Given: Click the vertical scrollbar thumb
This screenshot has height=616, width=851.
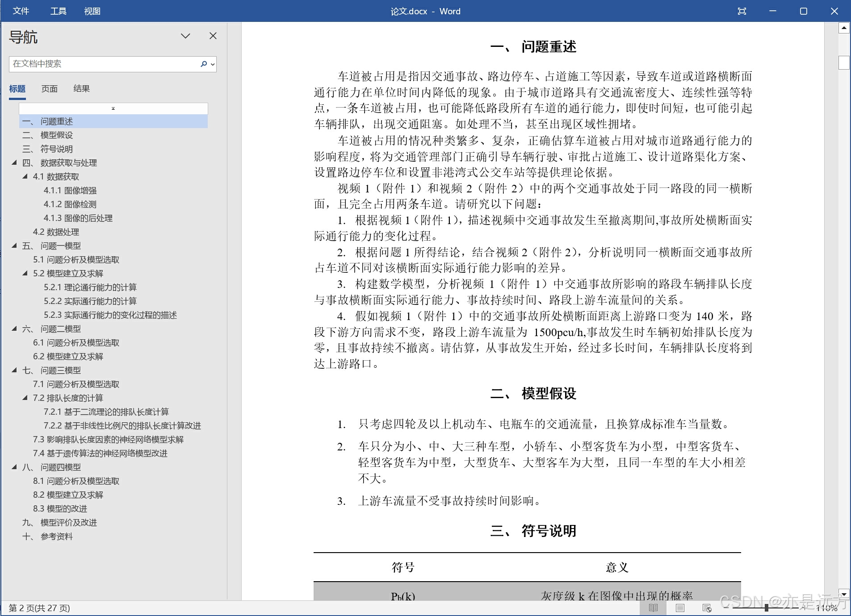Looking at the screenshot, I should tap(844, 63).
